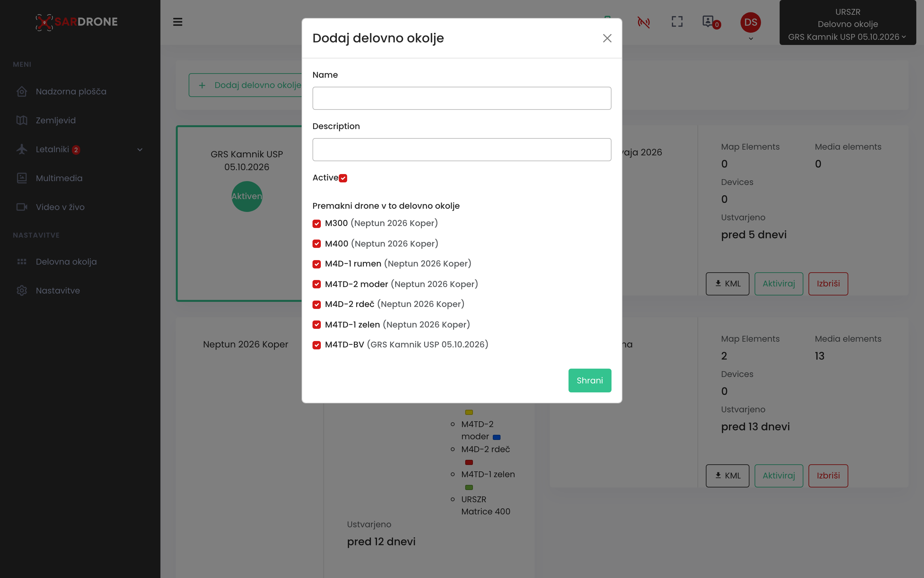Enter fullscreen with the frame icon
Image resolution: width=924 pixels, height=578 pixels.
click(x=677, y=22)
